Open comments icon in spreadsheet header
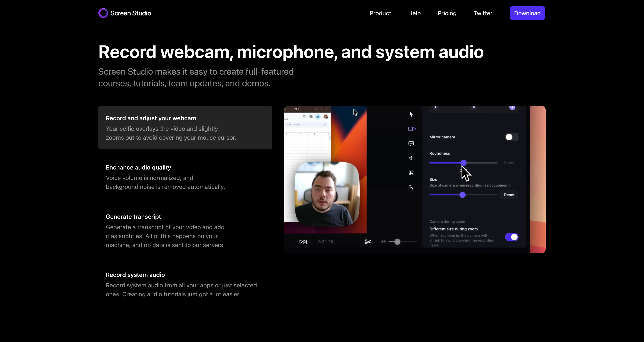The image size is (644, 342). (x=311, y=117)
